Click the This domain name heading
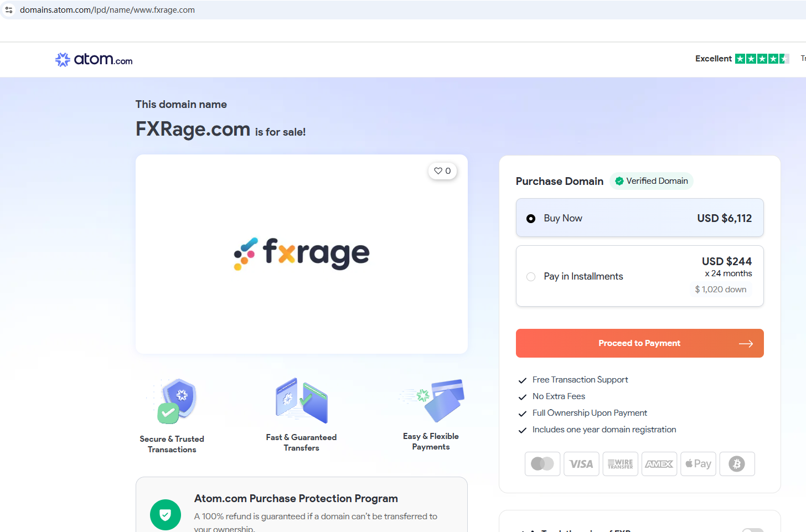Viewport: 806px width, 532px height. click(181, 105)
